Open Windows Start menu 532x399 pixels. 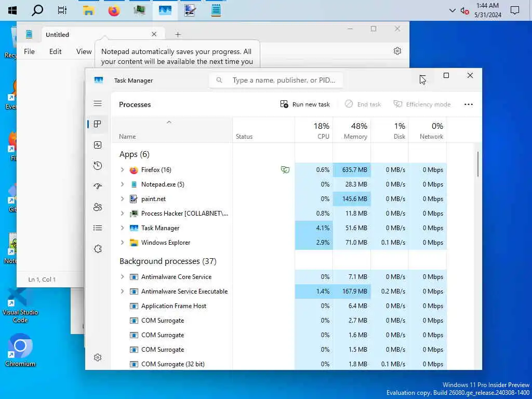click(12, 10)
